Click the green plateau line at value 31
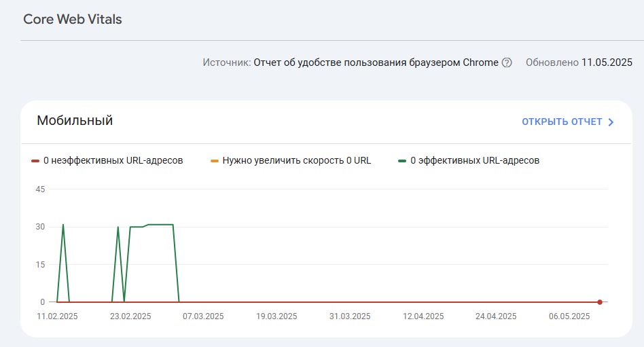Screen dimensions: 644x347 160,225
